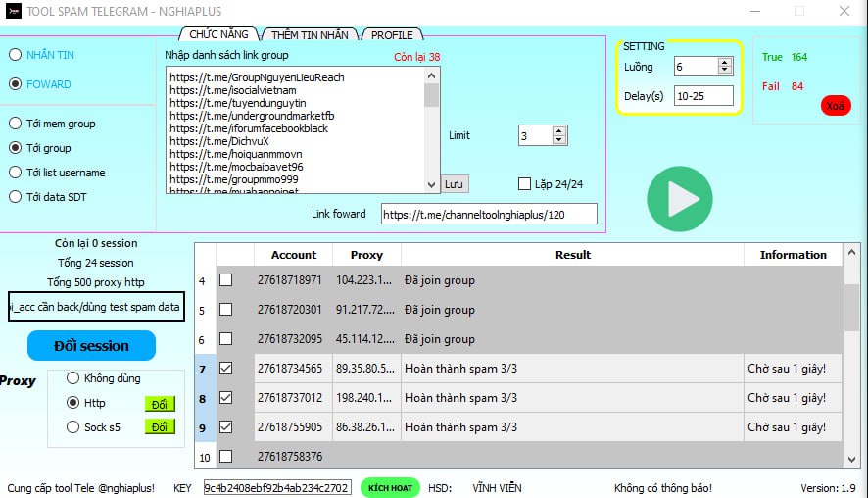This screenshot has width=868, height=498.
Task: Click the https://t.me/groupmmo999 link line
Action: point(234,179)
